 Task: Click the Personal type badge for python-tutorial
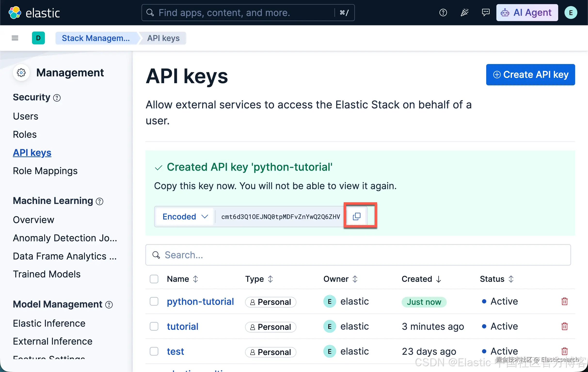coord(270,302)
